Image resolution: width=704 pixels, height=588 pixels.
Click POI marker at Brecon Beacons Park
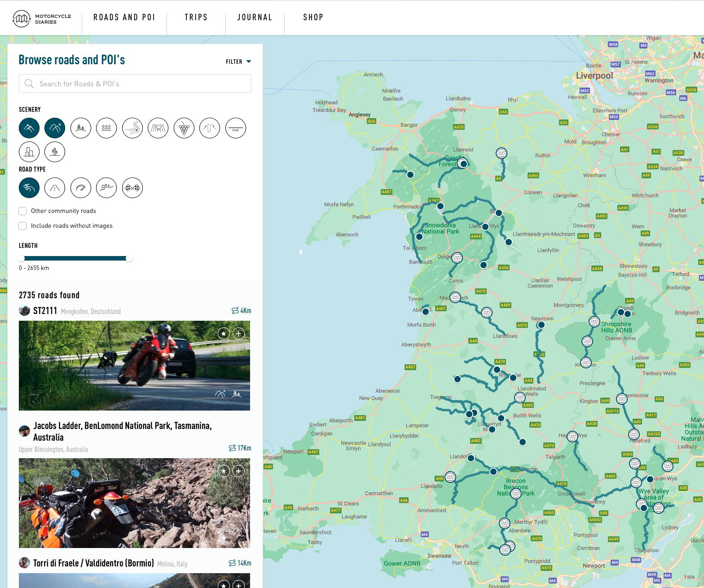tap(516, 494)
